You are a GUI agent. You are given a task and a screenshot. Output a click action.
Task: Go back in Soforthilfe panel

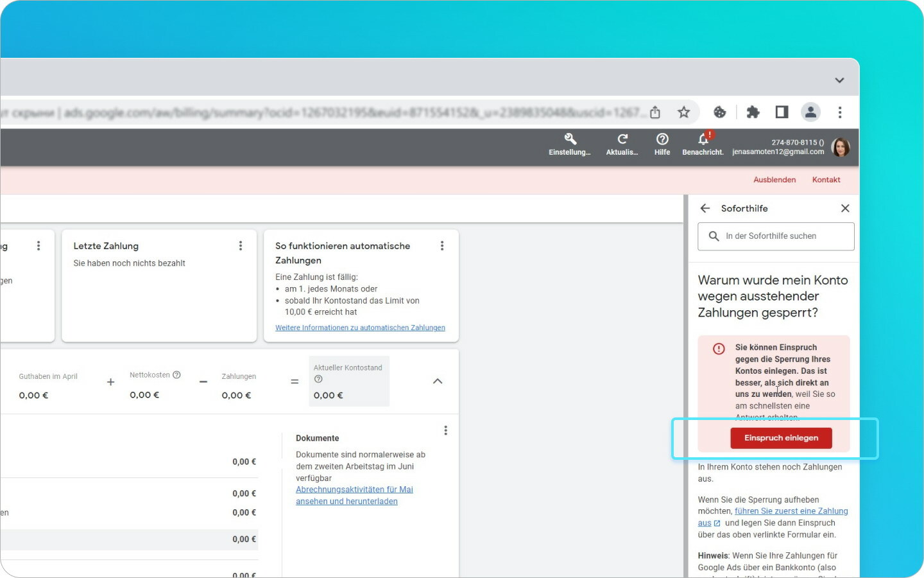point(705,208)
